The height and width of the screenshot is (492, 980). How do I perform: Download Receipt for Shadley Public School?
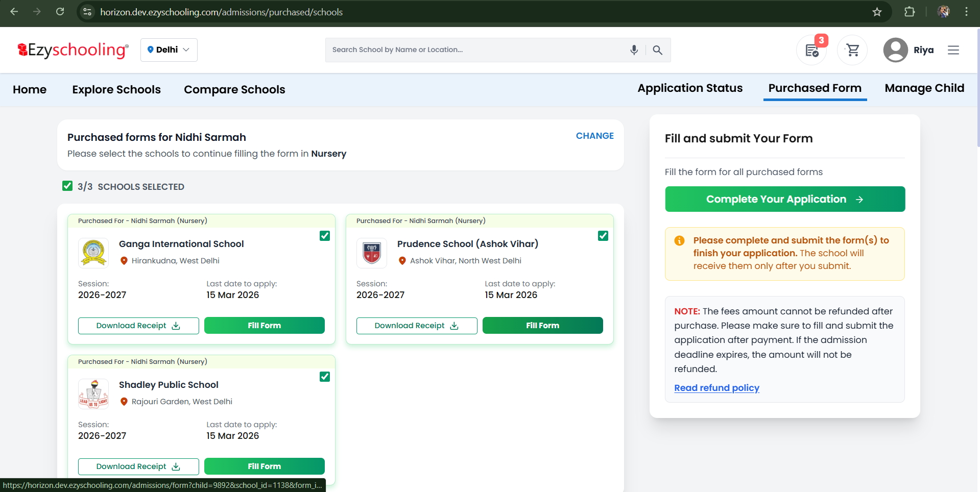click(138, 466)
